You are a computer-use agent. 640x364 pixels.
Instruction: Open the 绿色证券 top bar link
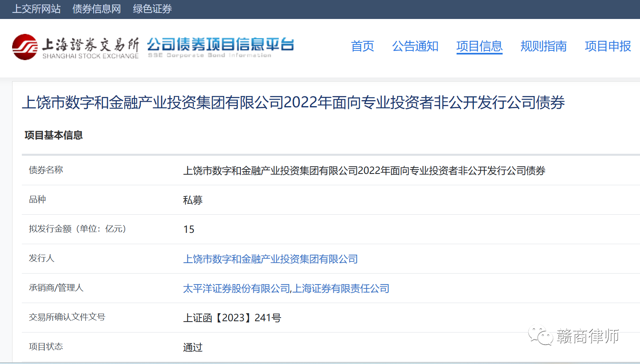[x=152, y=9]
